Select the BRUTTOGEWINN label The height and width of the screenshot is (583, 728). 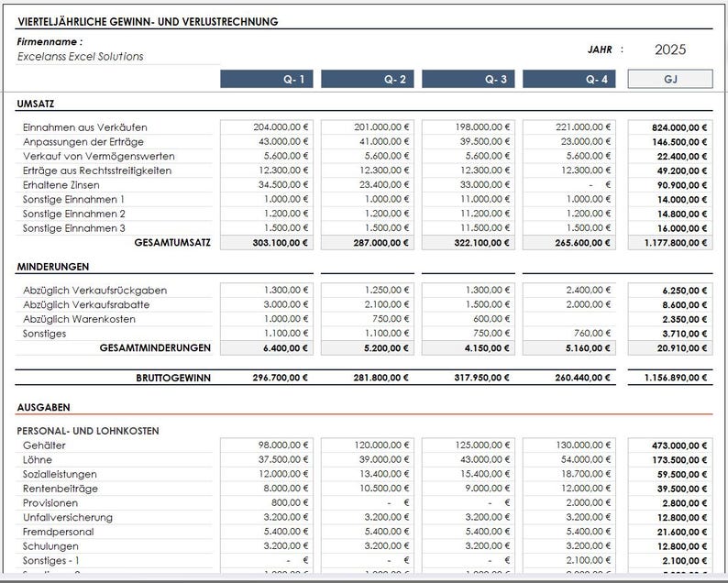(x=173, y=379)
